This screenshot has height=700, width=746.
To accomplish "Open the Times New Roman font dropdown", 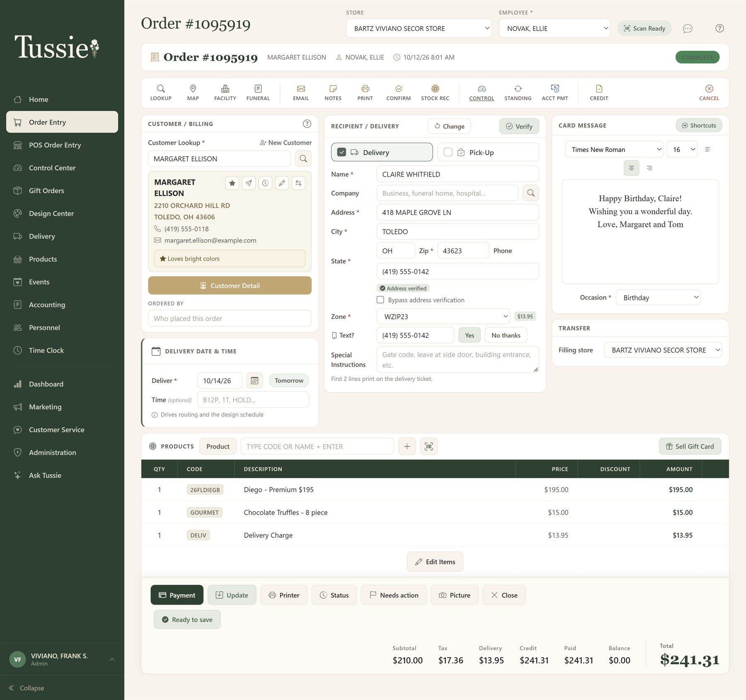I will pyautogui.click(x=614, y=150).
